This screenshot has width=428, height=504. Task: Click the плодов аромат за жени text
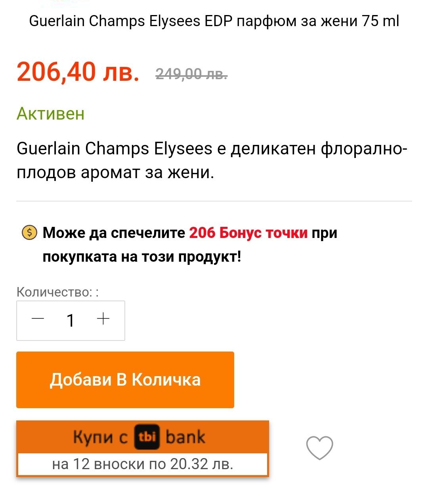click(115, 173)
